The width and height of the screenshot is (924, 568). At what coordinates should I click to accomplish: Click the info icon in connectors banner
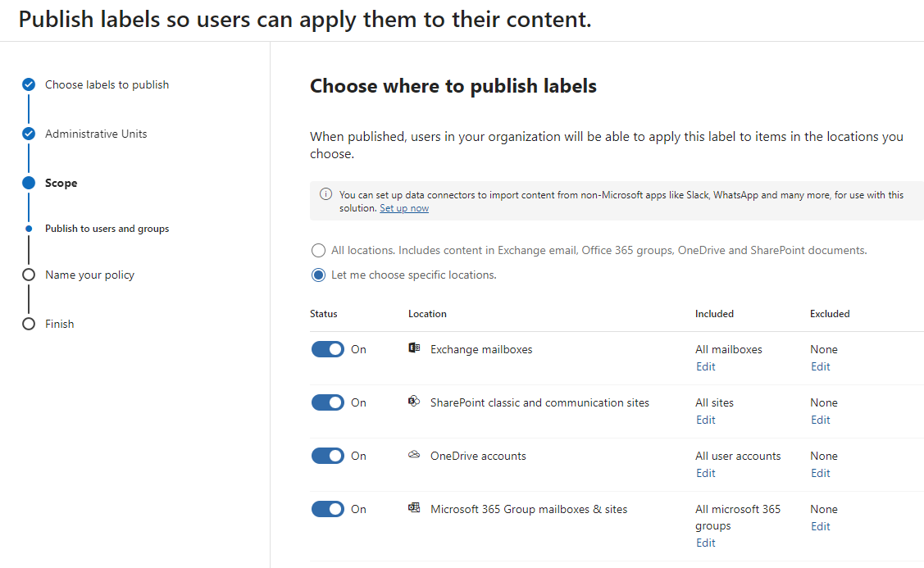click(x=325, y=195)
